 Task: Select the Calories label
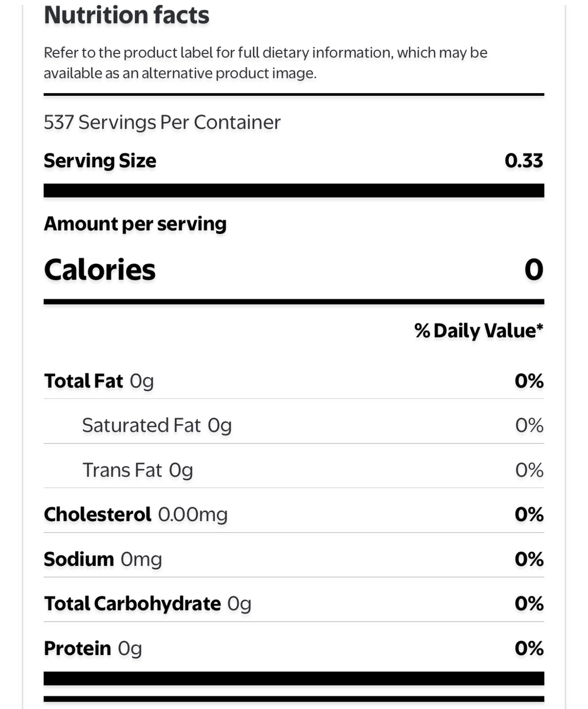point(100,270)
